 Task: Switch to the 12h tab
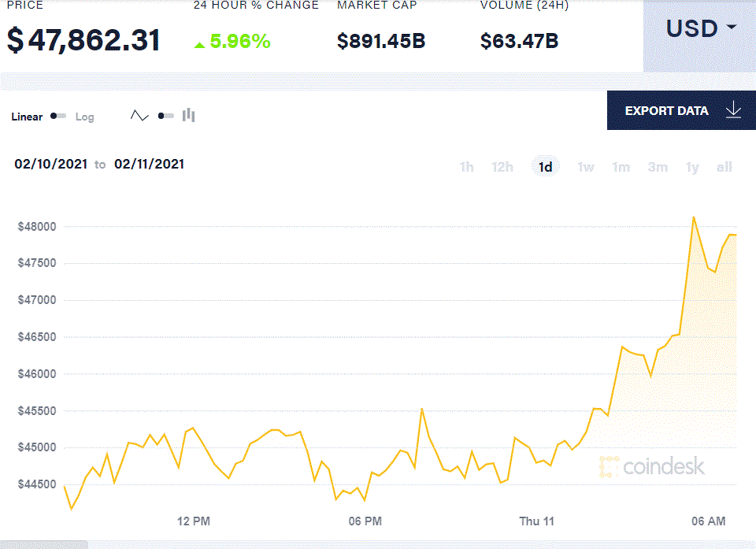502,167
